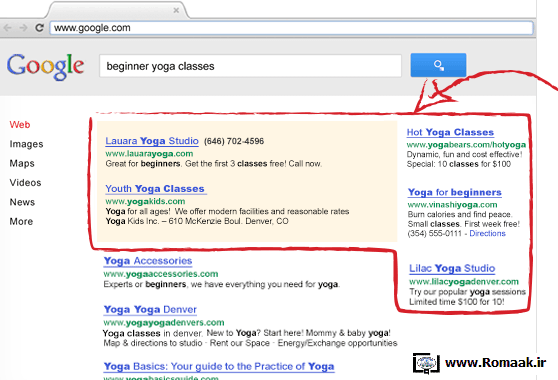Viewport: 558px width, 380px height.
Task: Click the Directions link under vinashiyoga
Action: tap(487, 233)
